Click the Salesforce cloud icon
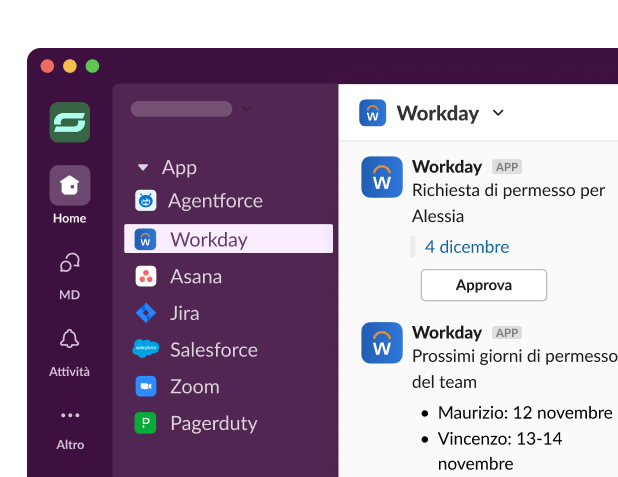618x477 pixels. 146,348
